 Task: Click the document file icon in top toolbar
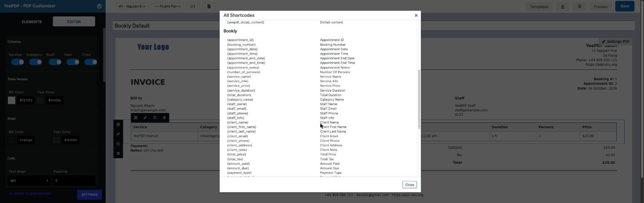click(x=209, y=6)
